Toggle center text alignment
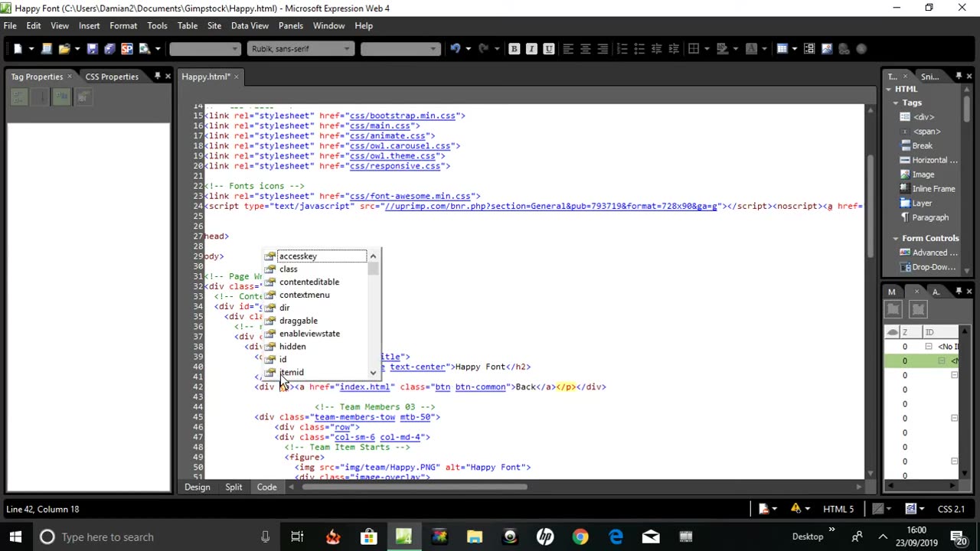This screenshot has width=980, height=551. tap(585, 49)
